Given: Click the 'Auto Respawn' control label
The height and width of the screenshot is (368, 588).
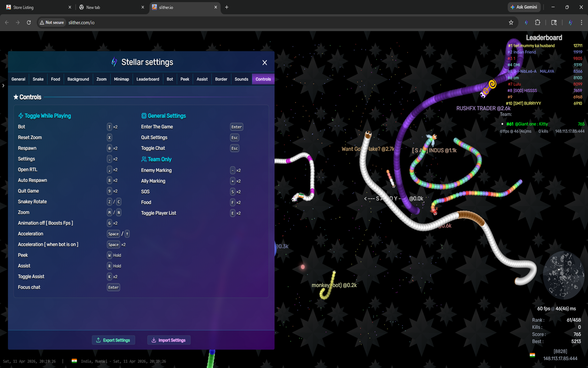Looking at the screenshot, I should (33, 180).
